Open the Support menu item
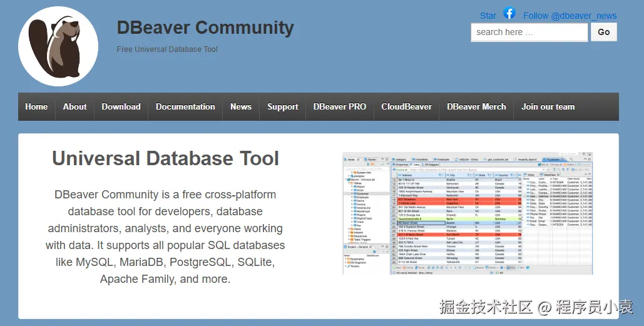644x326 pixels. pyautogui.click(x=283, y=107)
